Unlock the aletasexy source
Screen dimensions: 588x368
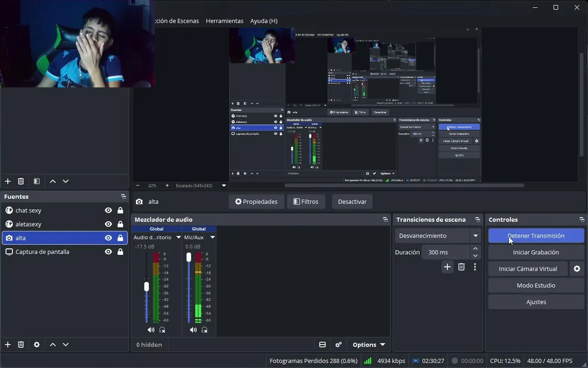pos(120,224)
